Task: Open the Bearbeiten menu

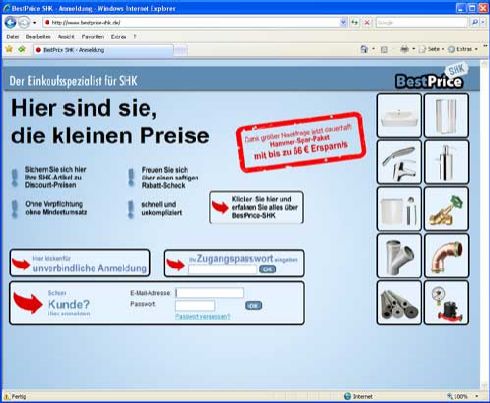Action: tap(38, 37)
